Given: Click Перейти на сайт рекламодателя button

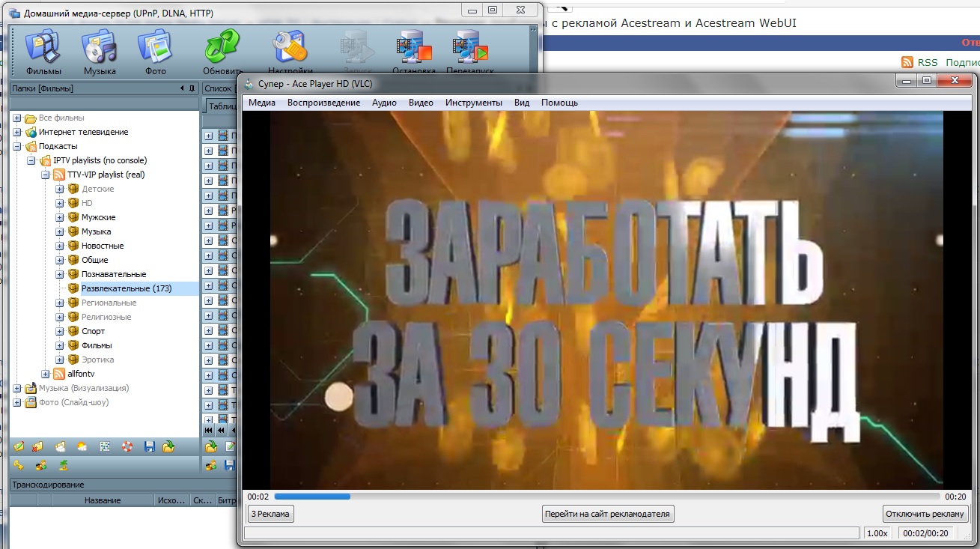Looking at the screenshot, I should pyautogui.click(x=608, y=514).
